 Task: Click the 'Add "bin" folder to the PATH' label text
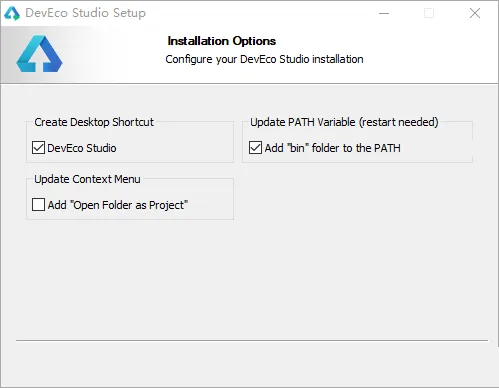[333, 148]
